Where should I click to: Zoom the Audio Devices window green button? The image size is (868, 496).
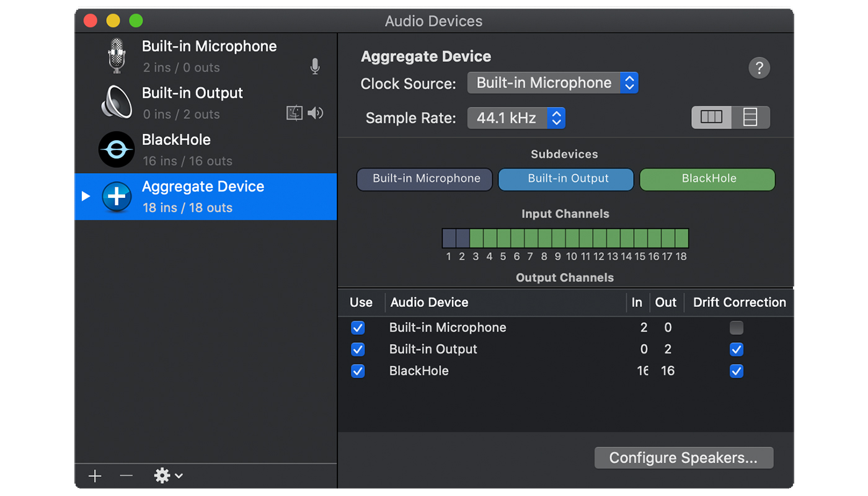[136, 20]
